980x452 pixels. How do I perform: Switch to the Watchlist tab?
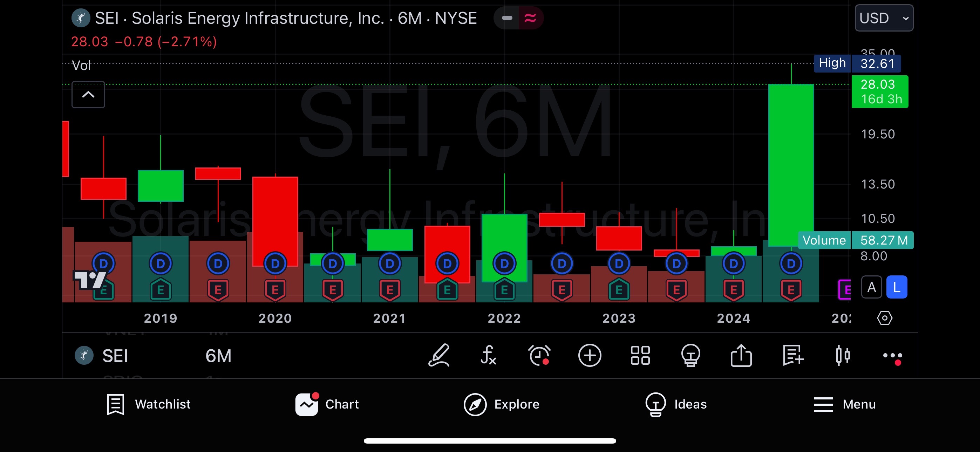149,404
